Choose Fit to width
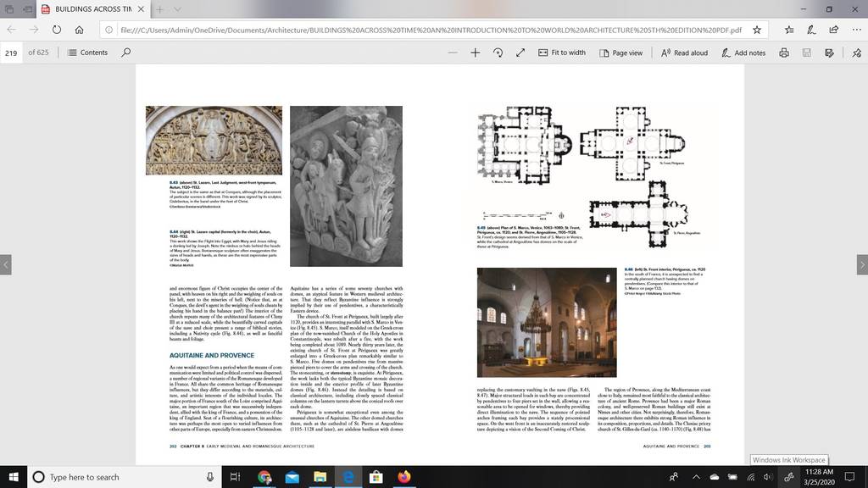This screenshot has width=868, height=488. click(x=562, y=53)
